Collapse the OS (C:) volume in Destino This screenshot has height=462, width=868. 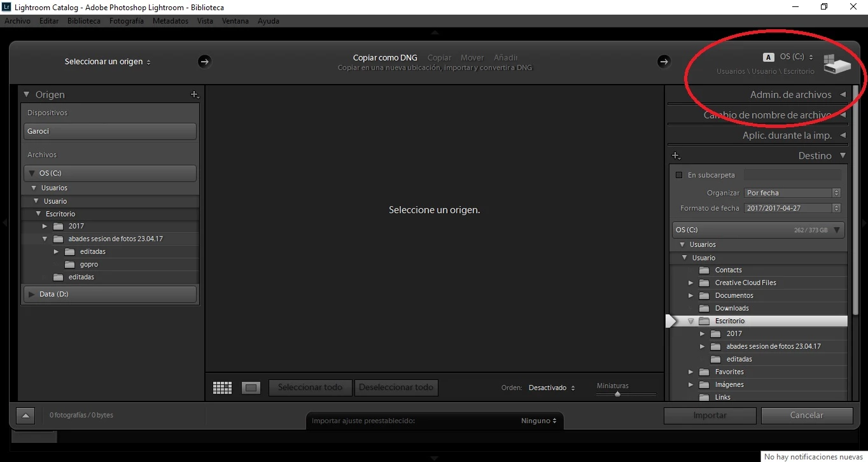tap(837, 230)
